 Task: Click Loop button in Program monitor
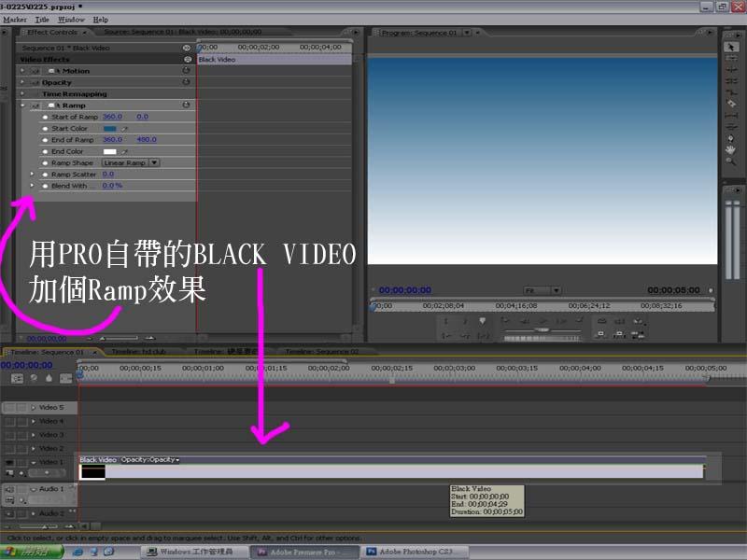click(x=601, y=321)
